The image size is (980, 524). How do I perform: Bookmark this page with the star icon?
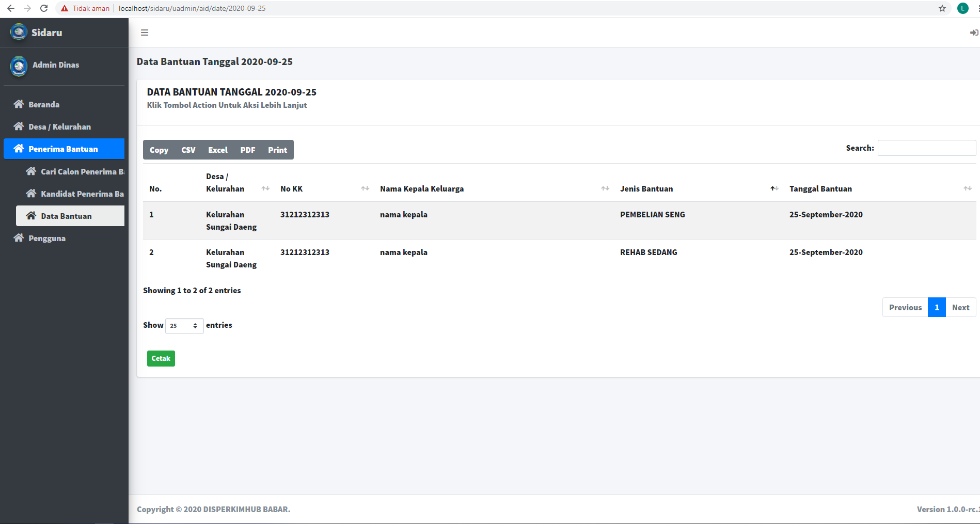[x=942, y=8]
